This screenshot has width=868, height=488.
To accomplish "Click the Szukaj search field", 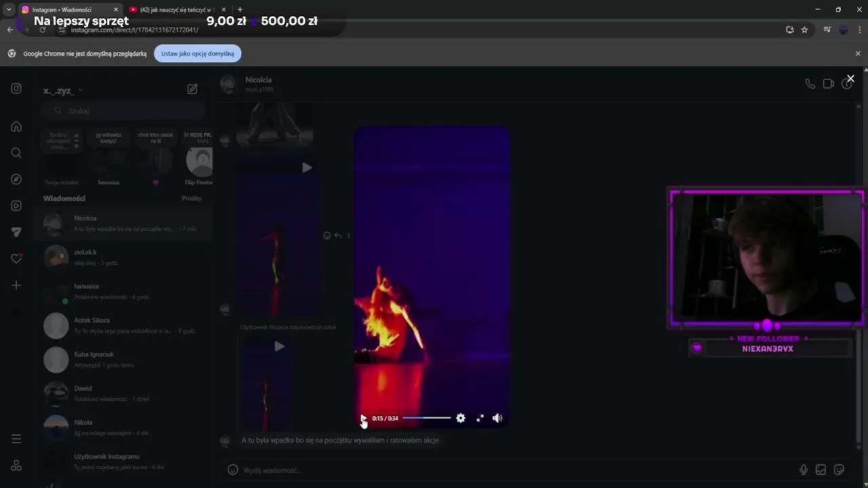I will pyautogui.click(x=122, y=110).
